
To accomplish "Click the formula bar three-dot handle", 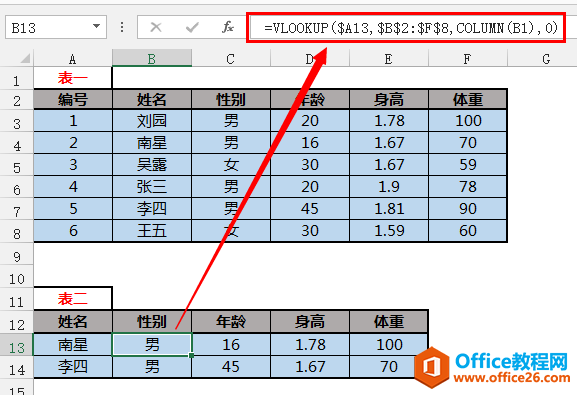I will 122,27.
